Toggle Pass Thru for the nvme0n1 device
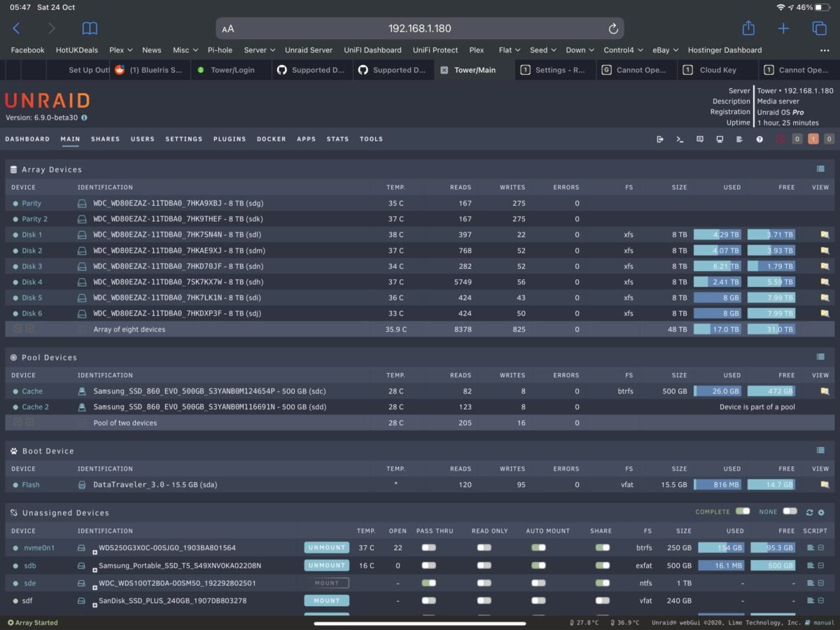 [428, 547]
